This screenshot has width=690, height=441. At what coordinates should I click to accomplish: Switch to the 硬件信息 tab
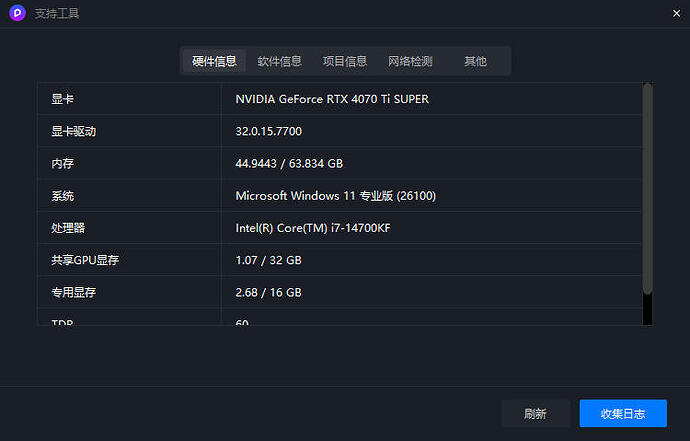coord(214,61)
